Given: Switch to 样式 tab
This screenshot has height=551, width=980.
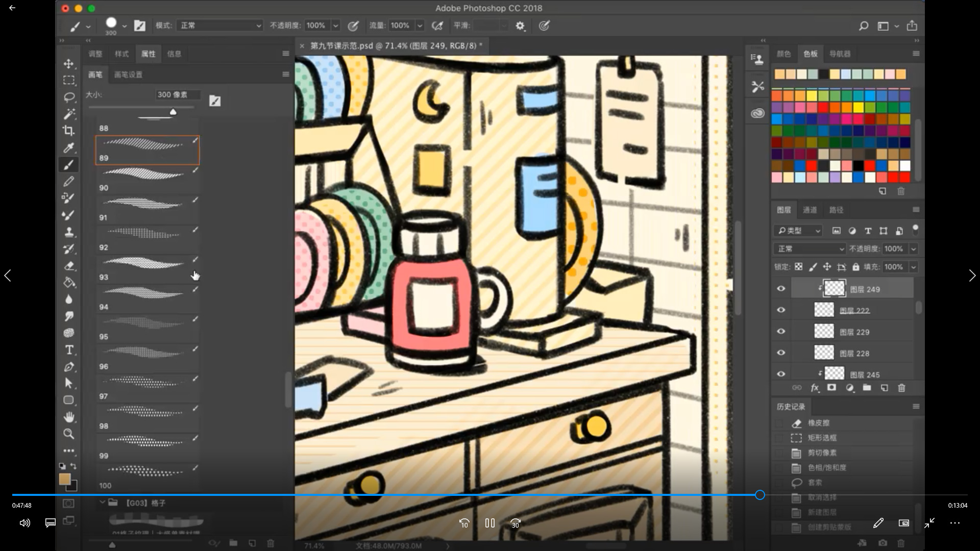Looking at the screenshot, I should point(122,54).
